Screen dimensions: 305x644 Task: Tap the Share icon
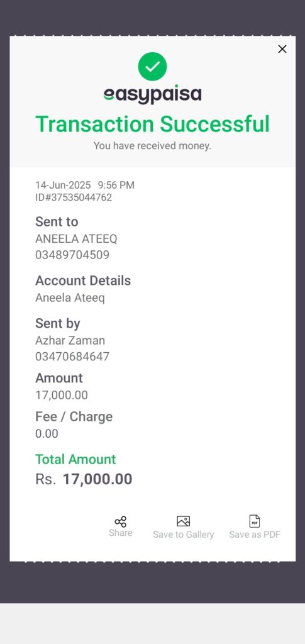121,521
